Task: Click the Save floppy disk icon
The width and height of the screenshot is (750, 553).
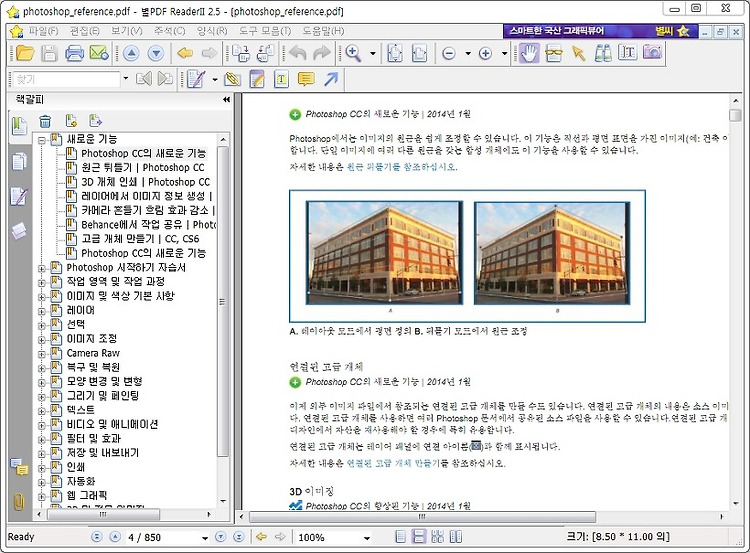Action: click(50, 53)
